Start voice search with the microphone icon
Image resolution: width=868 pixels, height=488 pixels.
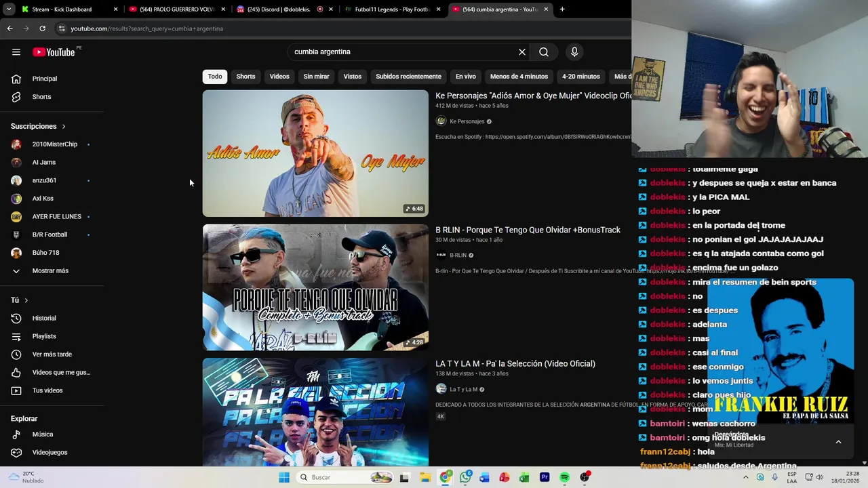pyautogui.click(x=574, y=52)
